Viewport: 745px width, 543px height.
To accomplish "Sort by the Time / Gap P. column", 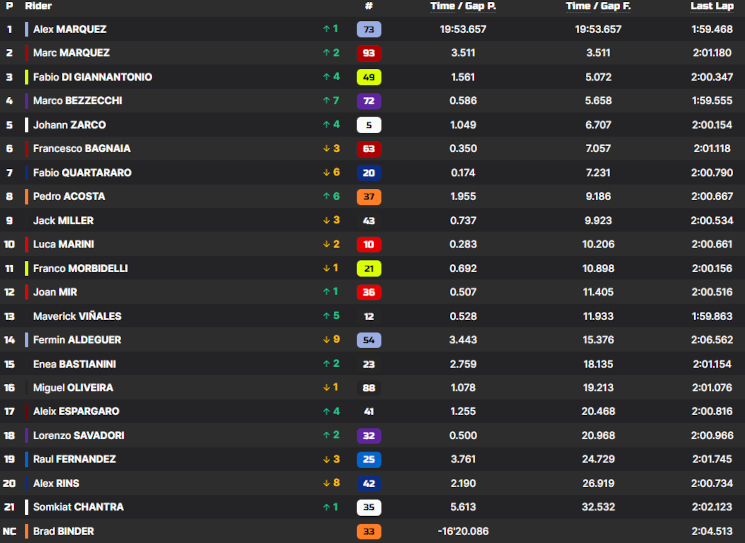I will pyautogui.click(x=463, y=6).
